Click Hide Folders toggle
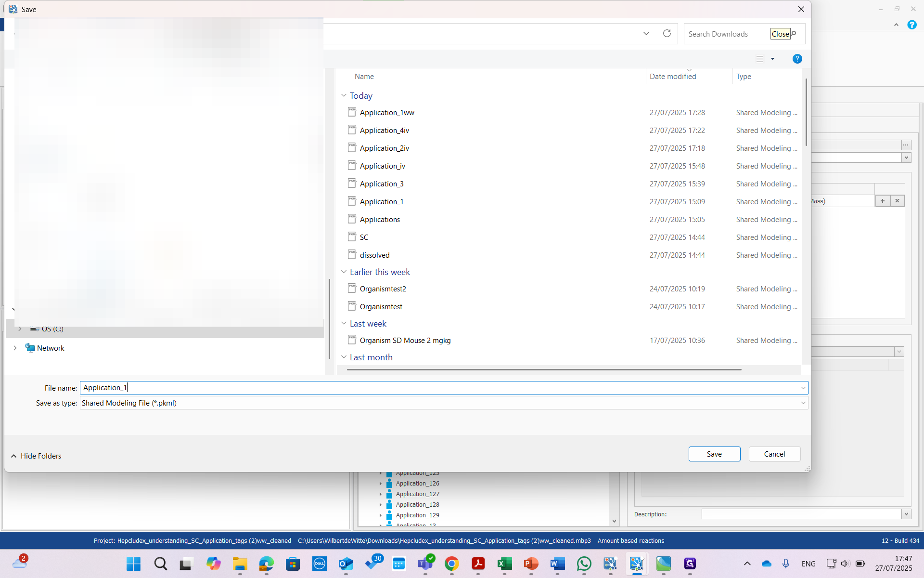924x578 pixels. tap(36, 456)
